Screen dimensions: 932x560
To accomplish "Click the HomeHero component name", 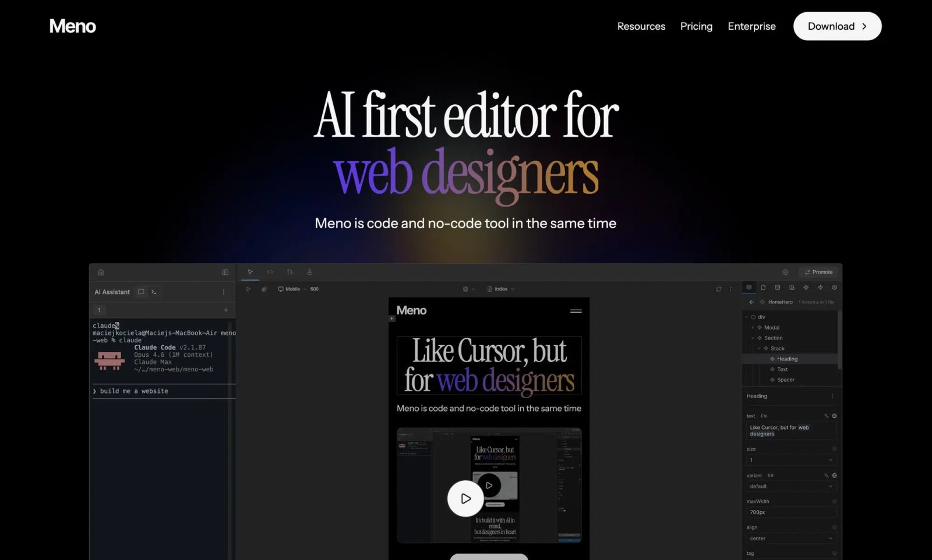I will (x=780, y=302).
